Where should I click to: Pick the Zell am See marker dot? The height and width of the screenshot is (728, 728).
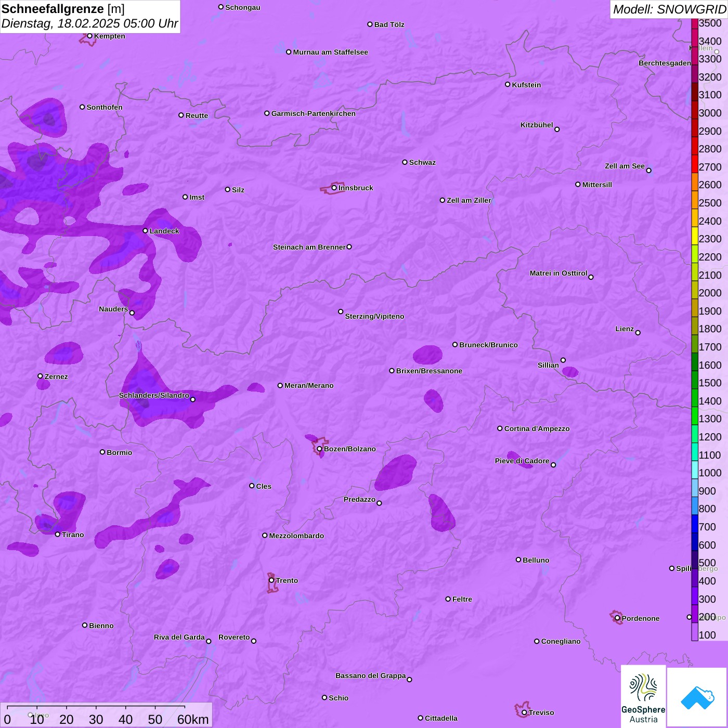[648, 170]
